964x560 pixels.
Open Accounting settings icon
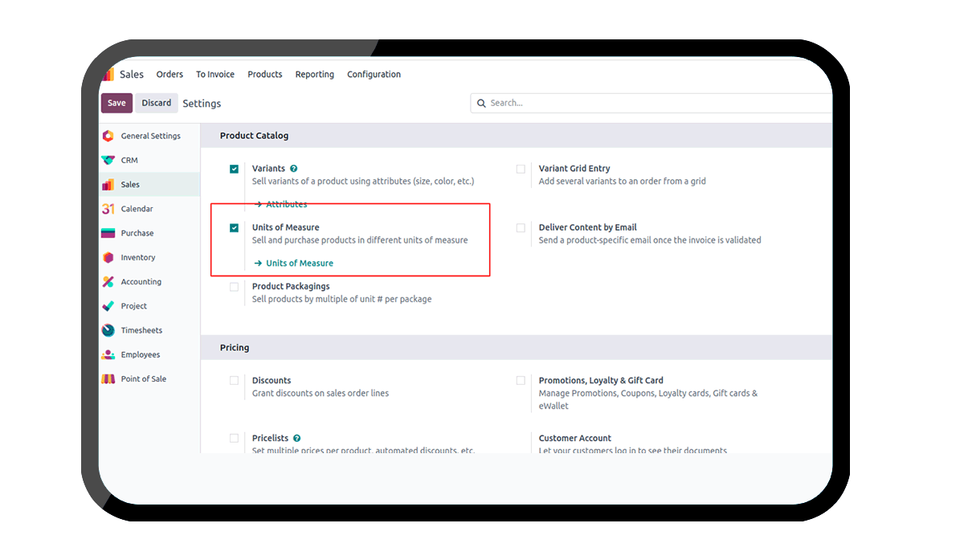coord(108,282)
